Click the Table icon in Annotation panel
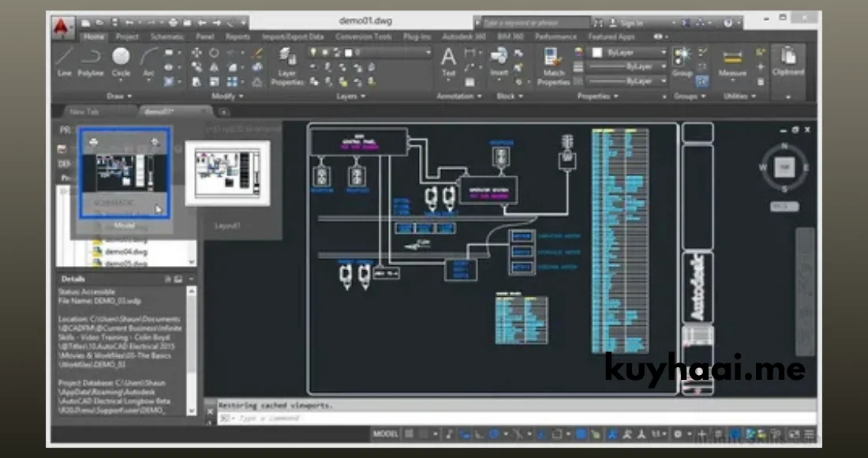Viewport: 868px width, 458px height. (x=470, y=82)
